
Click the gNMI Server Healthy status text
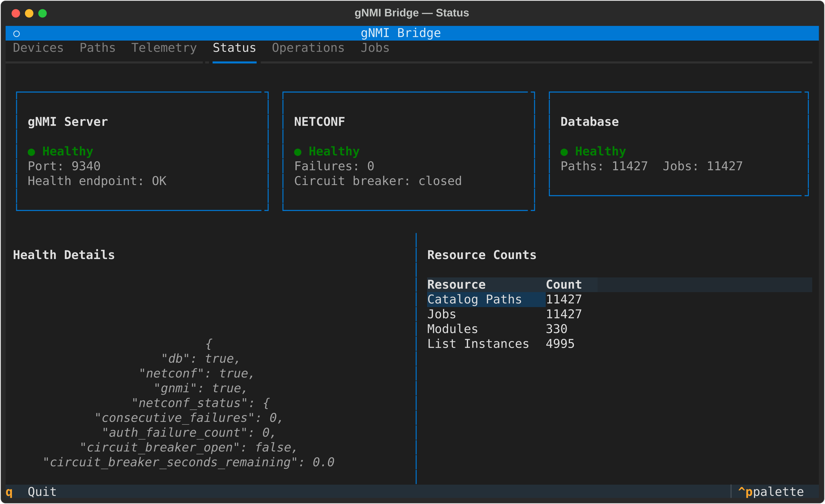[x=68, y=151]
